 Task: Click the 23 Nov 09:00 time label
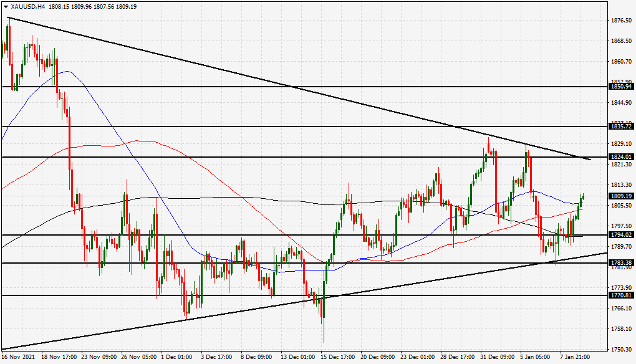(x=99, y=357)
